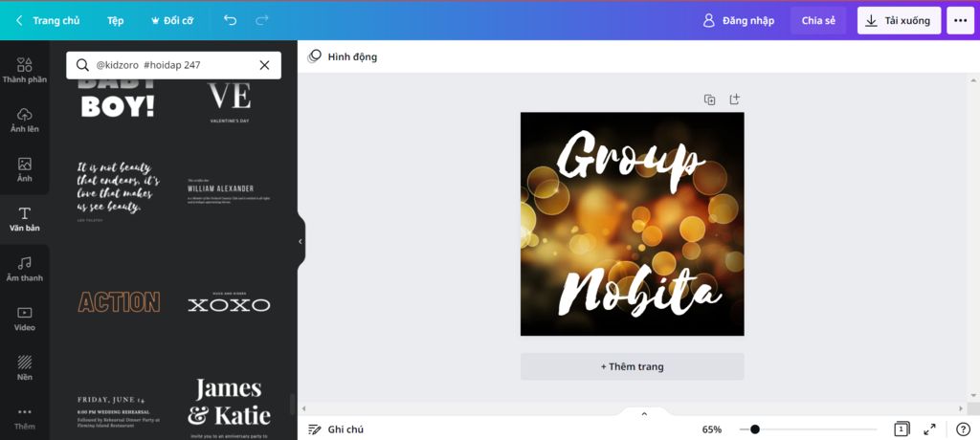Clear the search box with X

click(264, 65)
